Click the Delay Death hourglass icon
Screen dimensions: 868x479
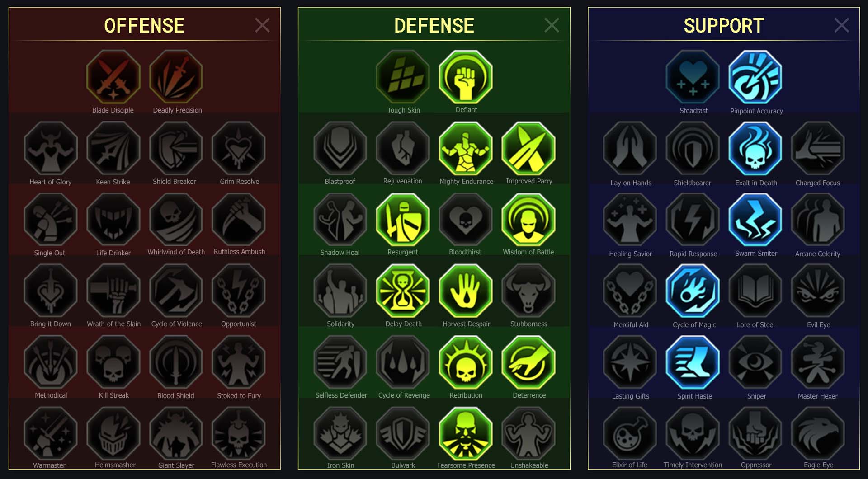(x=403, y=291)
